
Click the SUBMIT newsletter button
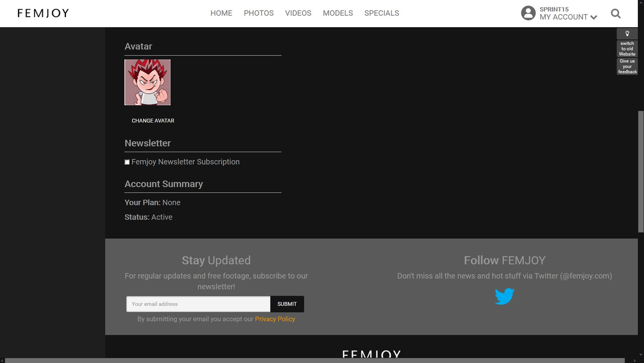coord(287,304)
